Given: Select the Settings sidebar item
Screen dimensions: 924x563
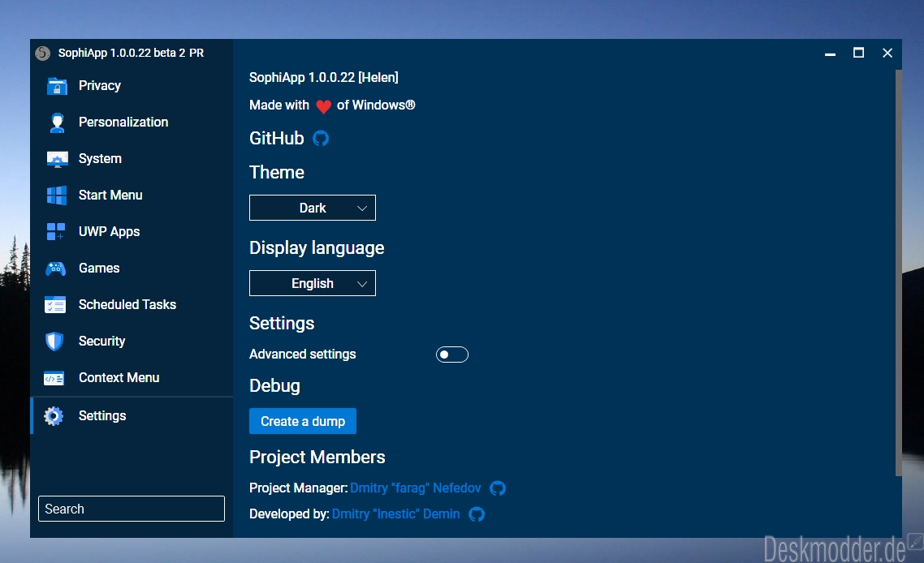Looking at the screenshot, I should tap(132, 416).
